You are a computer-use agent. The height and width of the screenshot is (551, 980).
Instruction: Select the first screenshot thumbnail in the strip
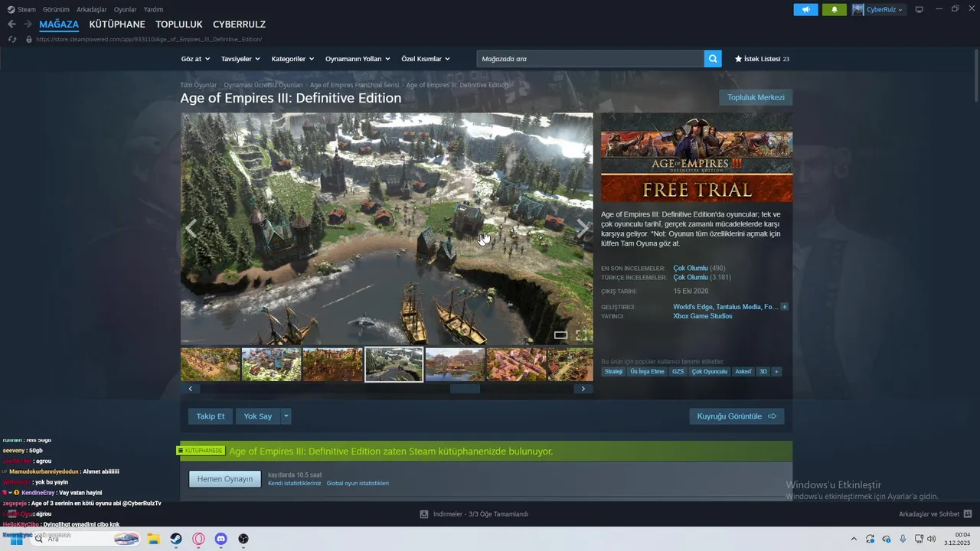click(x=211, y=364)
